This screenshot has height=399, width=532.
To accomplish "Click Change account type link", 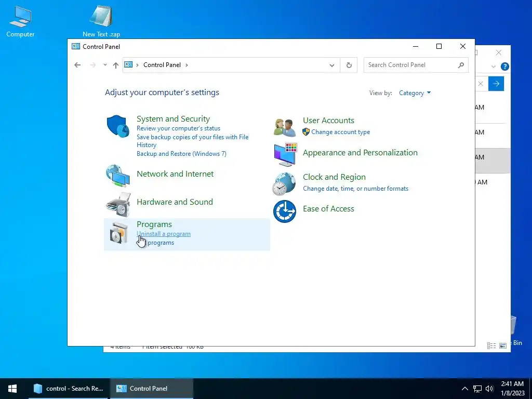I will [341, 132].
